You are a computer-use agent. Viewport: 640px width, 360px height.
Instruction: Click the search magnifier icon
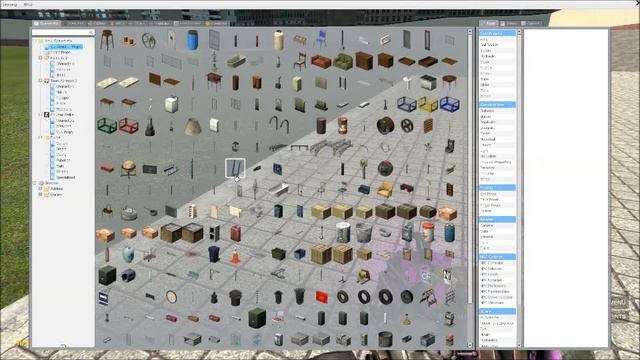coord(91,32)
